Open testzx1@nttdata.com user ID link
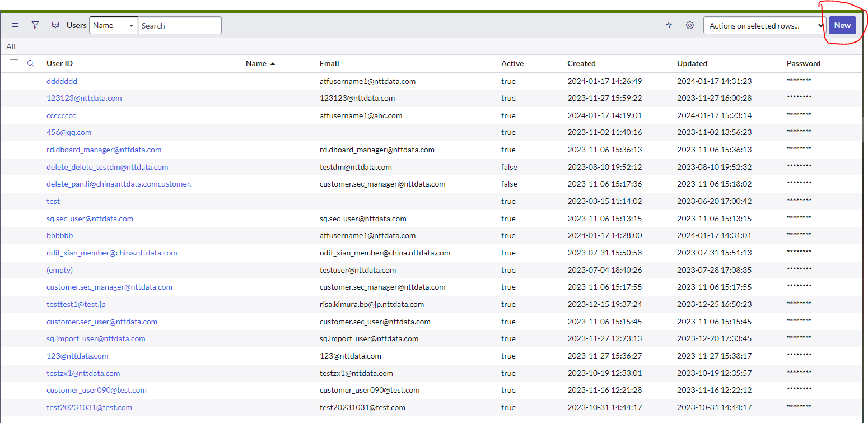 pos(83,373)
